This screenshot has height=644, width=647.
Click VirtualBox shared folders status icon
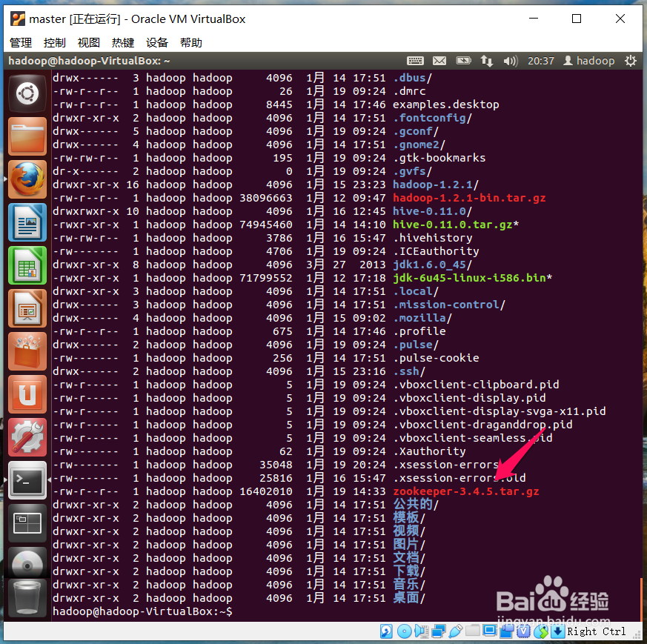pyautogui.click(x=473, y=631)
